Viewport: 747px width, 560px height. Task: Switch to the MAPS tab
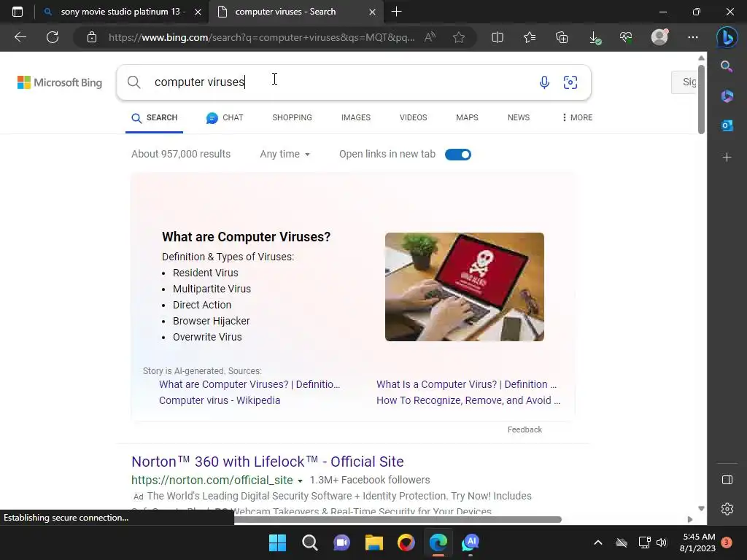click(467, 117)
